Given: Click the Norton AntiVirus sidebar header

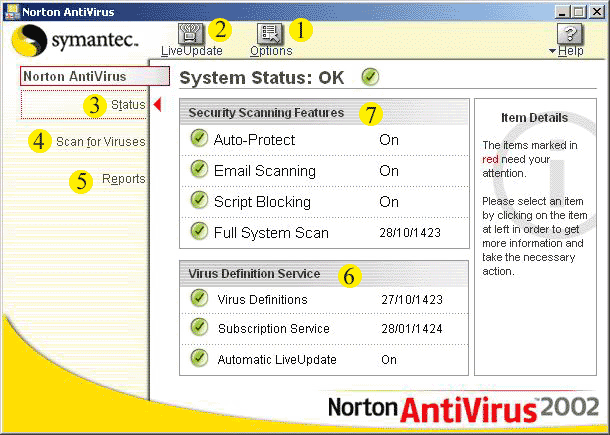Looking at the screenshot, I should coord(95,76).
